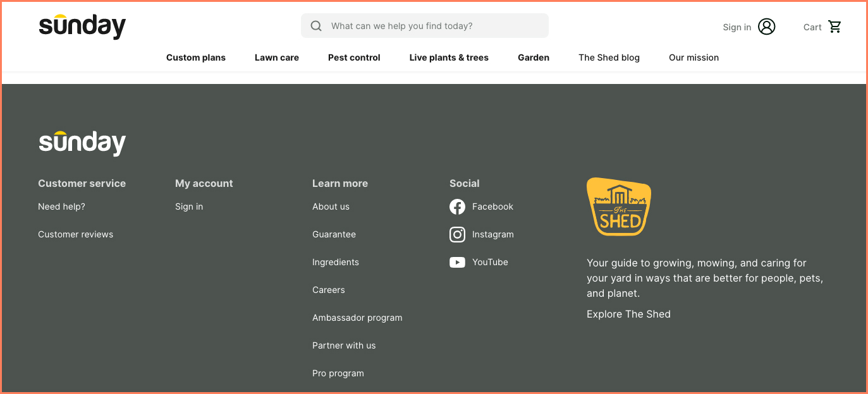Click The Shed yellow badge logo

619,207
